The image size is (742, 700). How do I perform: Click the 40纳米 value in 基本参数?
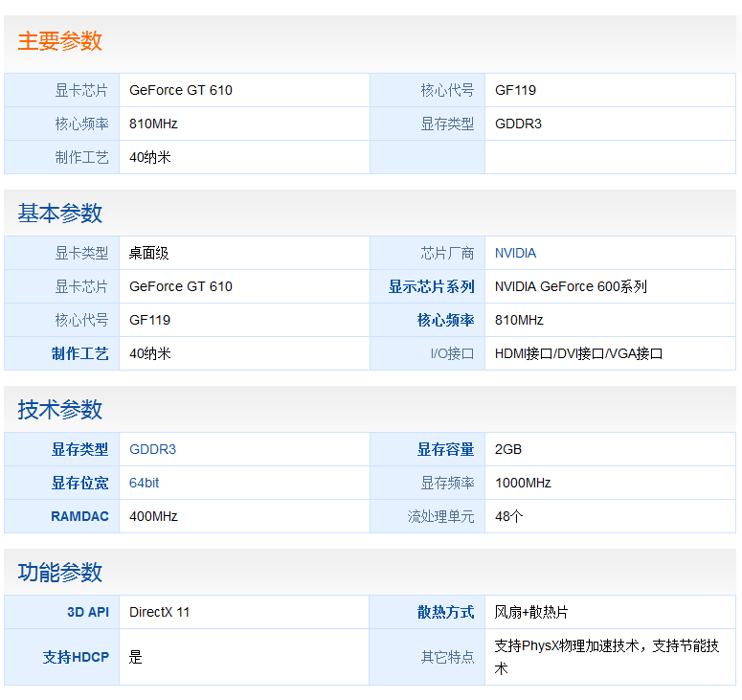(150, 354)
